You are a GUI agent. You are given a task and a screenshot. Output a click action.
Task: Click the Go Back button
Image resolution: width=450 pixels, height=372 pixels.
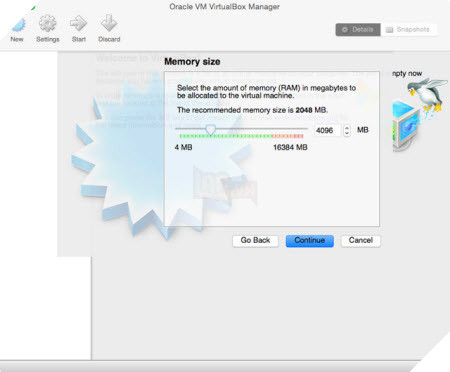tap(255, 240)
